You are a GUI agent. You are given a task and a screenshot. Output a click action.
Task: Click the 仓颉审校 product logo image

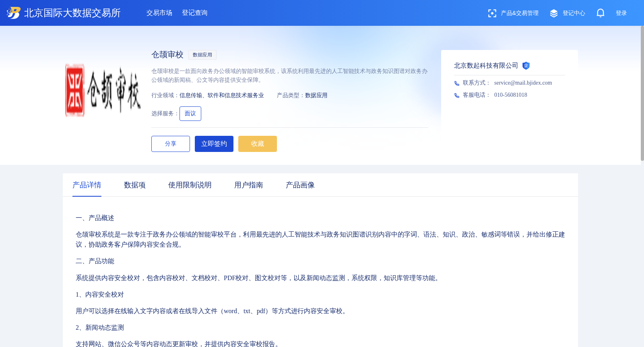click(x=103, y=90)
